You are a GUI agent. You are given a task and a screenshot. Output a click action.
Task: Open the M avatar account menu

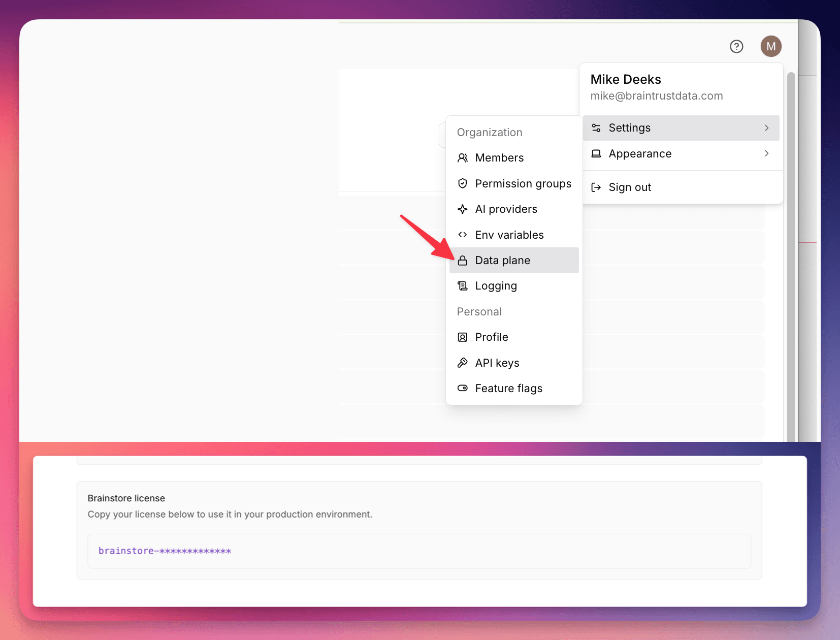click(771, 46)
